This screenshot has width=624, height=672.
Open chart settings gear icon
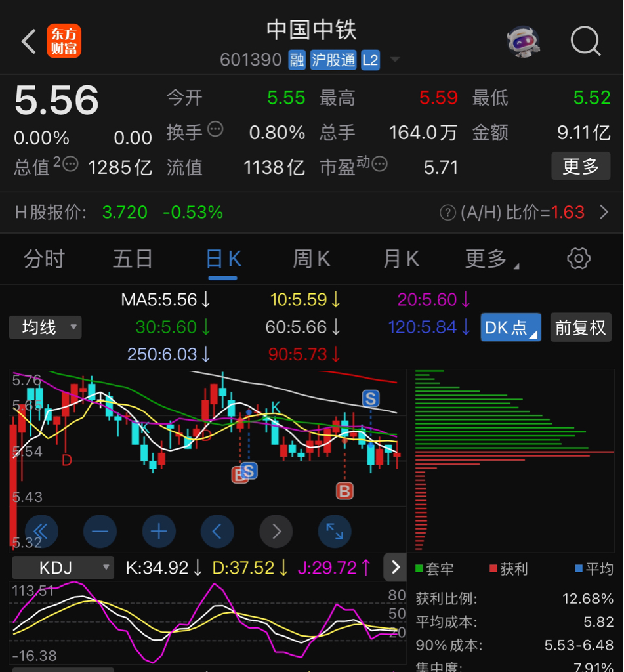pyautogui.click(x=579, y=259)
